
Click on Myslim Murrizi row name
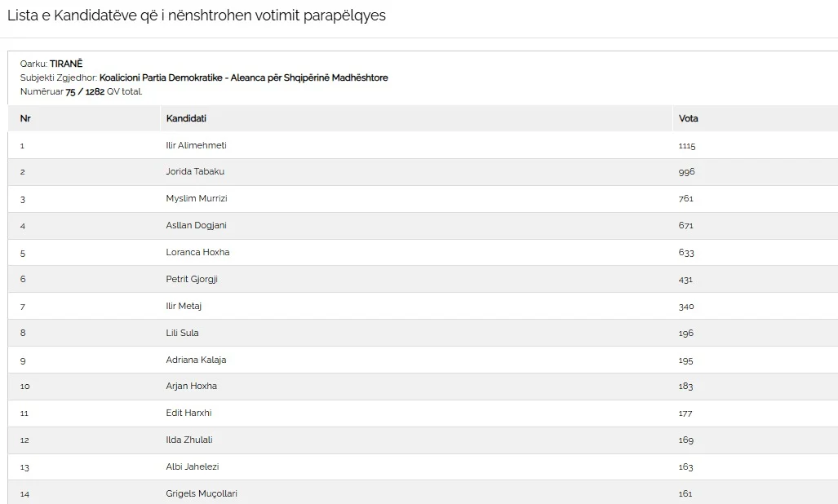(197, 199)
